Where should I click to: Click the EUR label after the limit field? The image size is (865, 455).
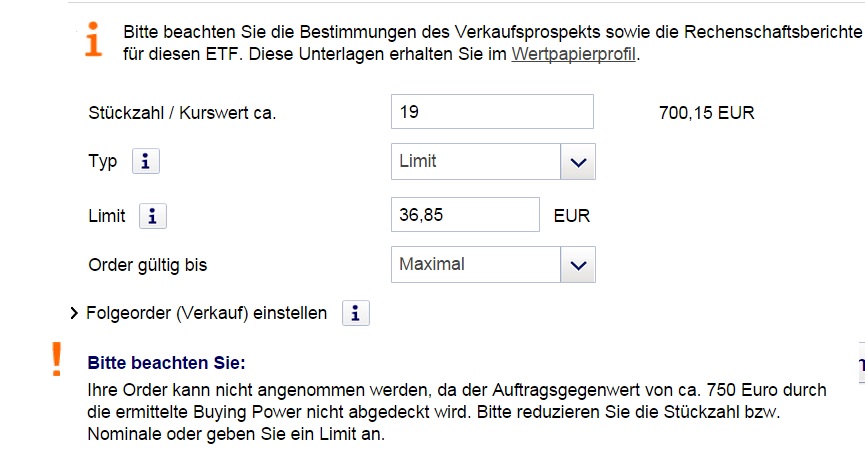click(x=571, y=216)
